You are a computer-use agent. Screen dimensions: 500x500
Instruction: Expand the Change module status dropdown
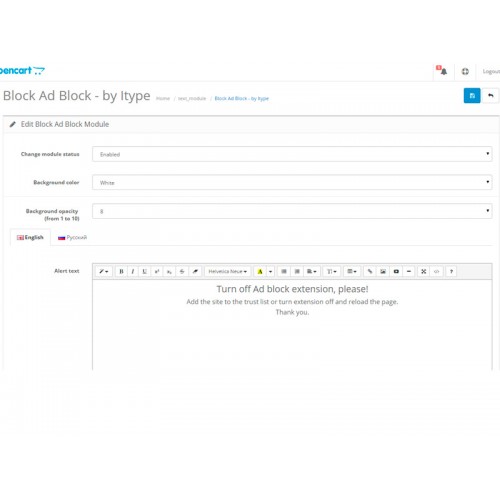(292, 154)
